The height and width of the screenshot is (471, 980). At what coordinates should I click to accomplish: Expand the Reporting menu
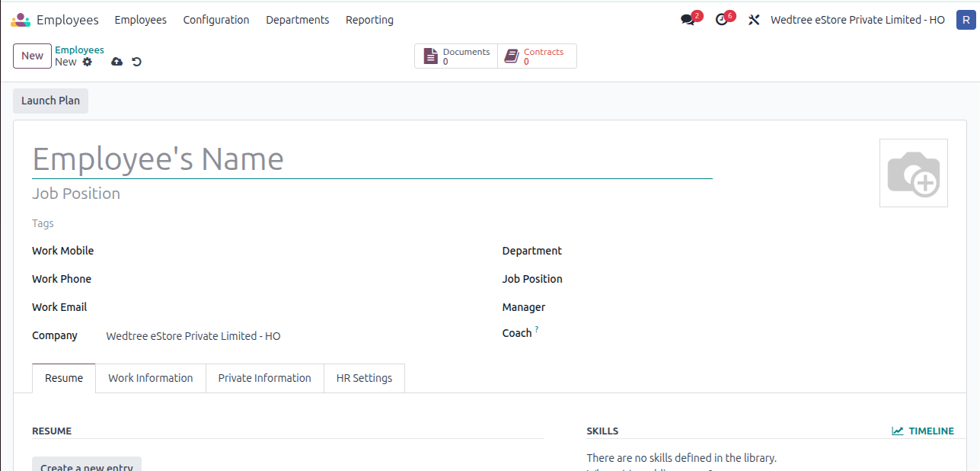(369, 20)
